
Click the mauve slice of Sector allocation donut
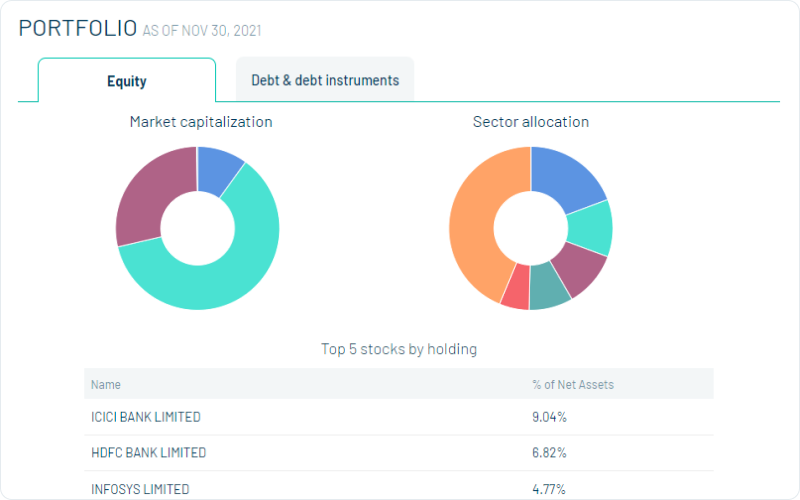point(580,268)
